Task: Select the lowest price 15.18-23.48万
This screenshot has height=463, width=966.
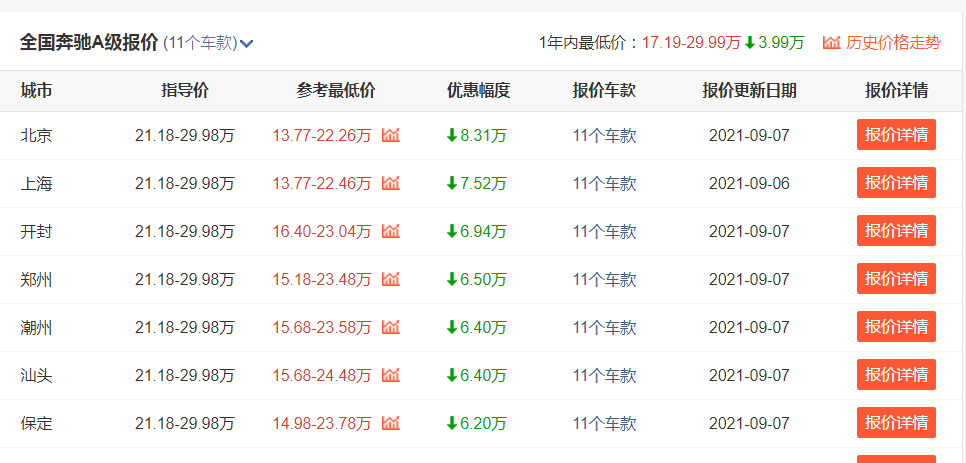Action: [322, 280]
